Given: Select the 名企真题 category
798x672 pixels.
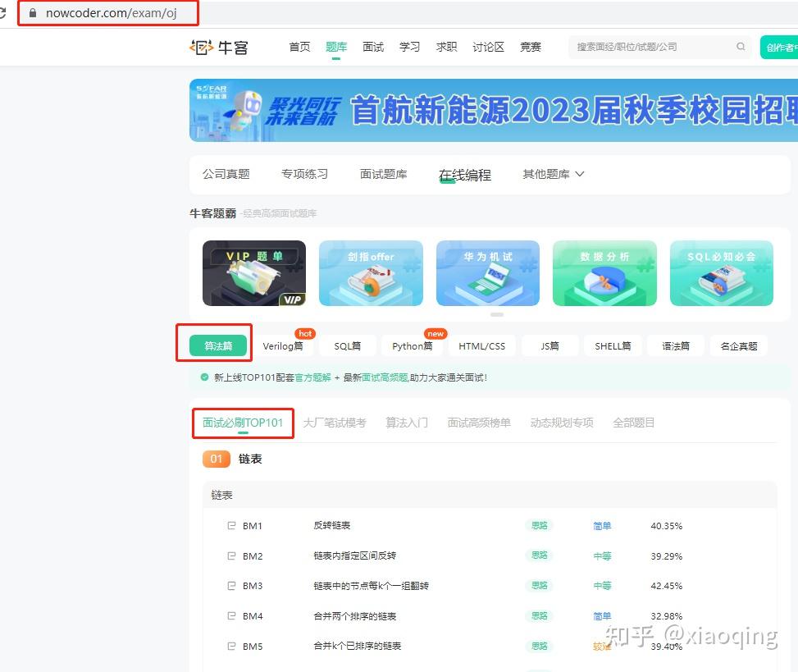Looking at the screenshot, I should [739, 346].
